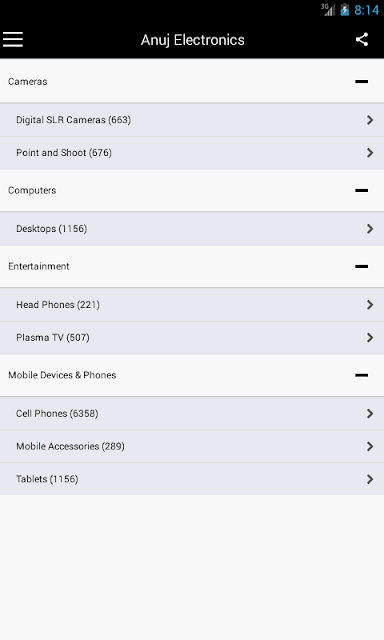Select the Anuj Electronics title
The width and height of the screenshot is (384, 640).
(x=193, y=40)
